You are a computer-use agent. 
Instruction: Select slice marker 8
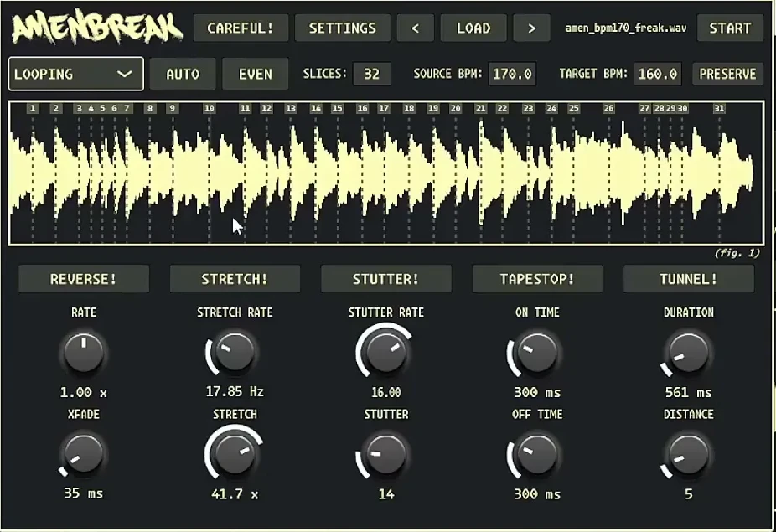tap(150, 108)
